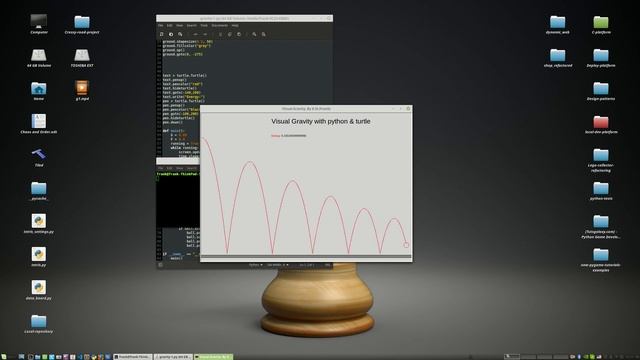640x360 pixels.
Task: Select the Chaos and Order.odt document icon
Action: pyautogui.click(x=39, y=124)
